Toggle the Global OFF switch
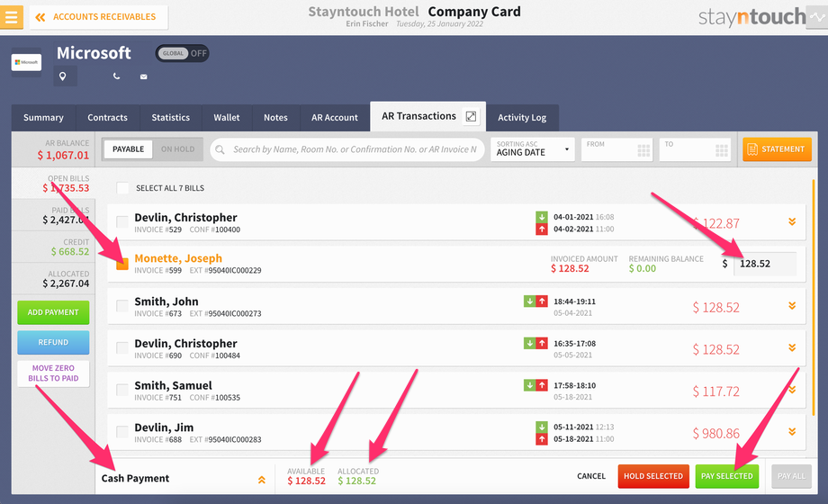828x504 pixels. click(182, 53)
